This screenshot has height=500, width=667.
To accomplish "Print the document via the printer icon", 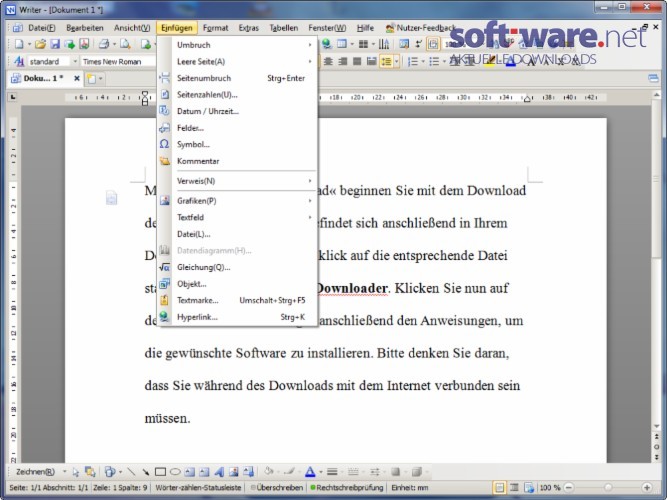I will (104, 44).
